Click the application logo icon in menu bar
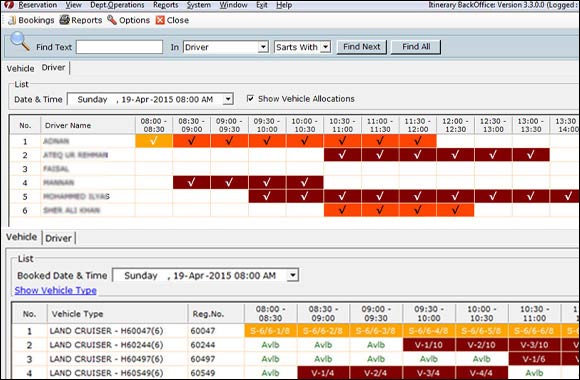This screenshot has height=380, width=580. pos(8,5)
